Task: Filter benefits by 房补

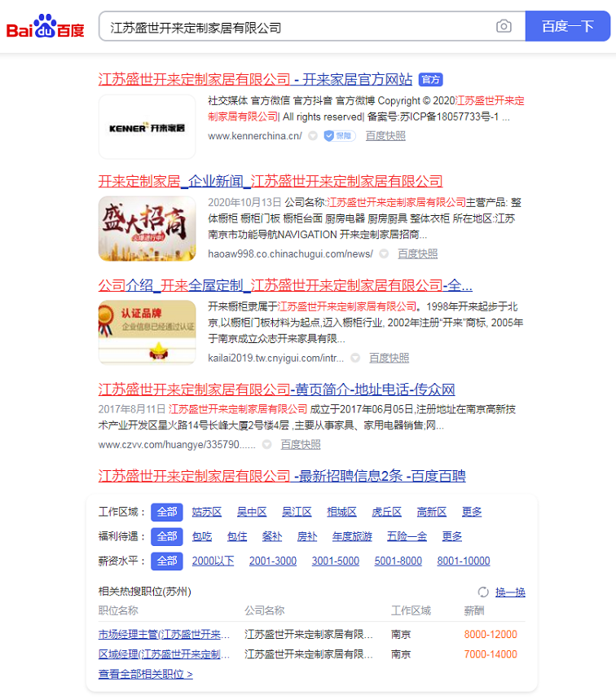Action: [x=307, y=536]
